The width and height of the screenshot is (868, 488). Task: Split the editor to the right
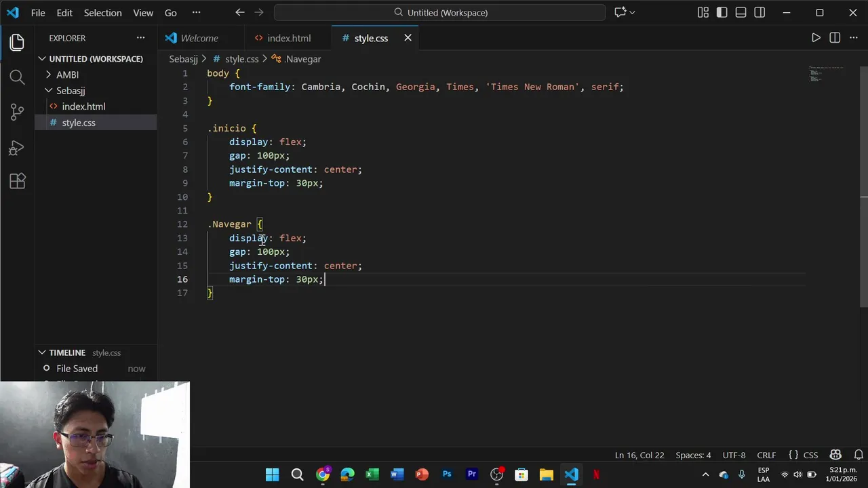coord(835,38)
